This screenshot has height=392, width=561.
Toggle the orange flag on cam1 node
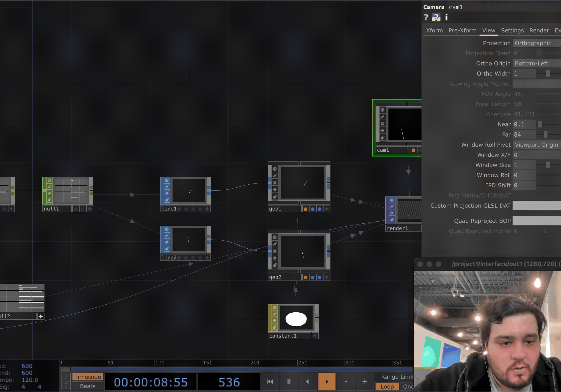pyautogui.click(x=413, y=150)
